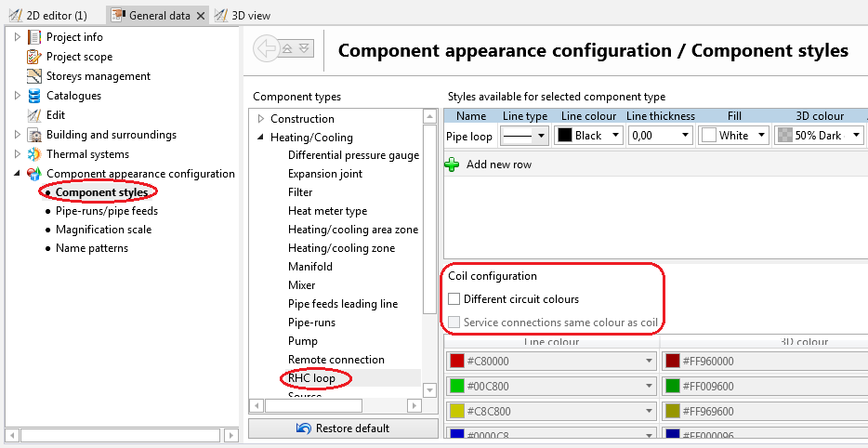Click the Catalogues icon in tree
The image size is (868, 448).
pos(35,96)
